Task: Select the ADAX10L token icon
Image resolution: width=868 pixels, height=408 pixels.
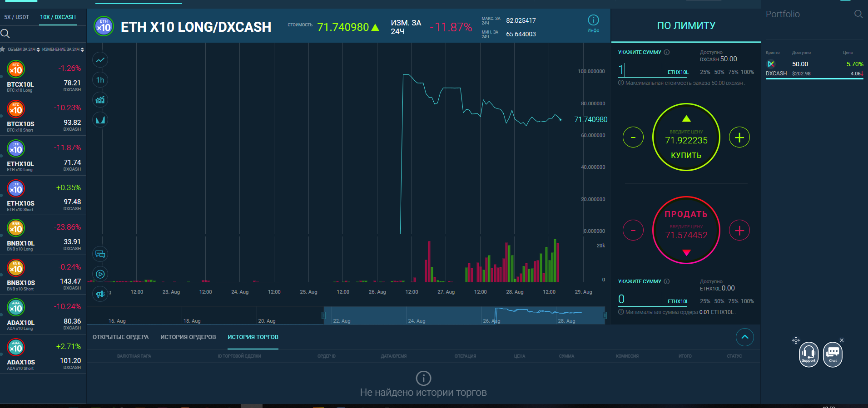Action: [x=16, y=308]
